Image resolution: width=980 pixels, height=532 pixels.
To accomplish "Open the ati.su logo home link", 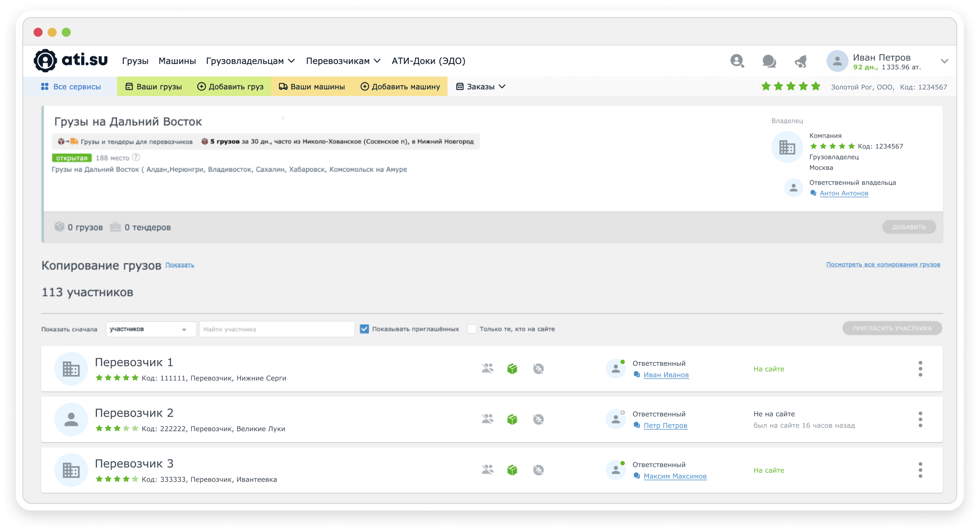I will click(71, 61).
